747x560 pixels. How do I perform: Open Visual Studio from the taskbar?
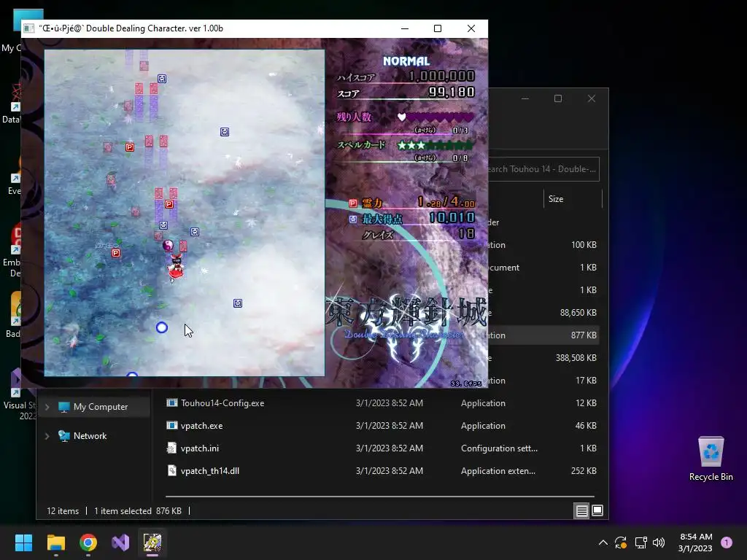(x=120, y=542)
